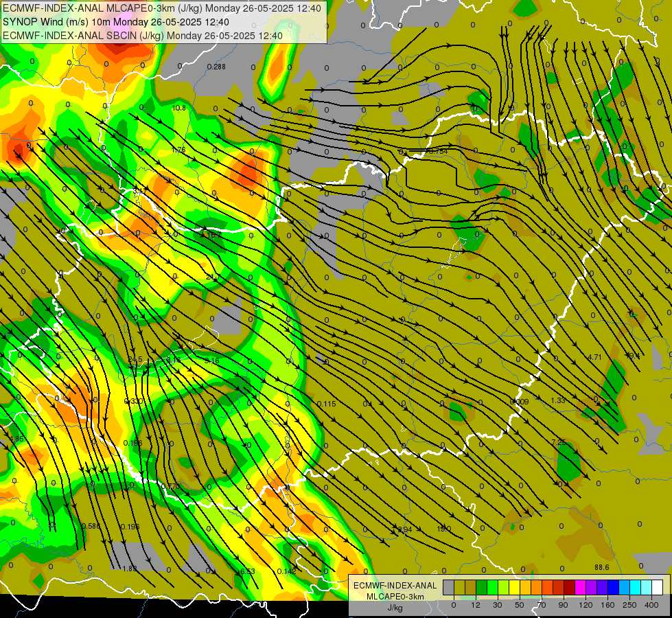Screen dimensions: 672x618
Task: Click the SBCIN title line in header box
Action: (143, 36)
